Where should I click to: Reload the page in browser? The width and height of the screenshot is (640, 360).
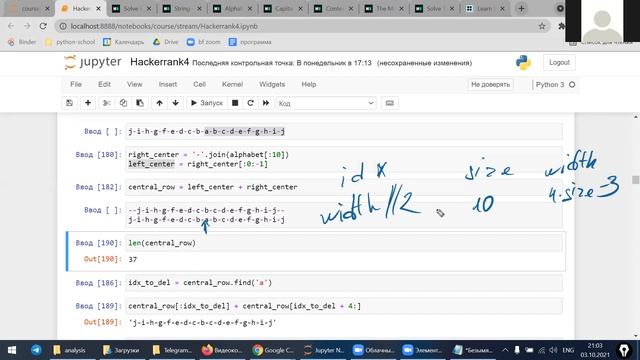pos(43,26)
